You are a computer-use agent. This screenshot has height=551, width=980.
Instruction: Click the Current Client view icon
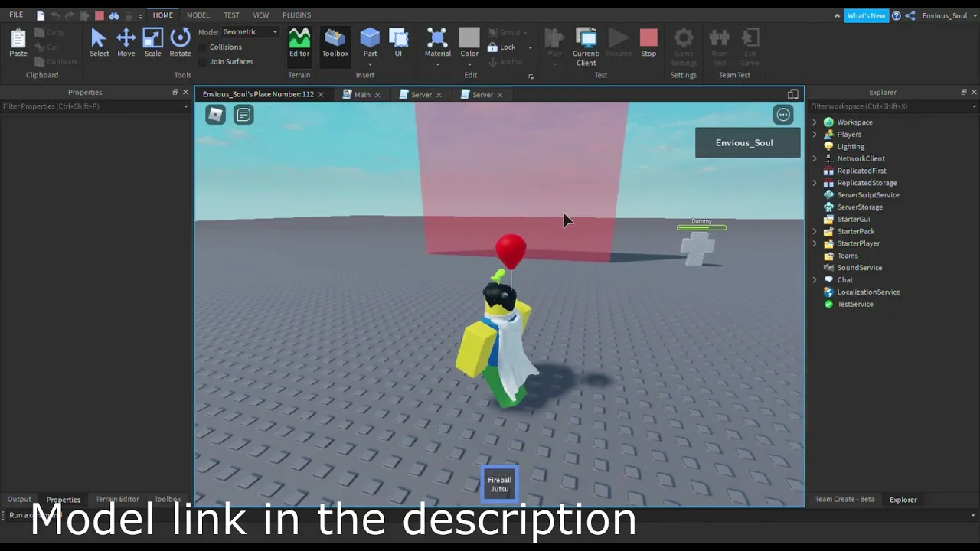tap(586, 47)
